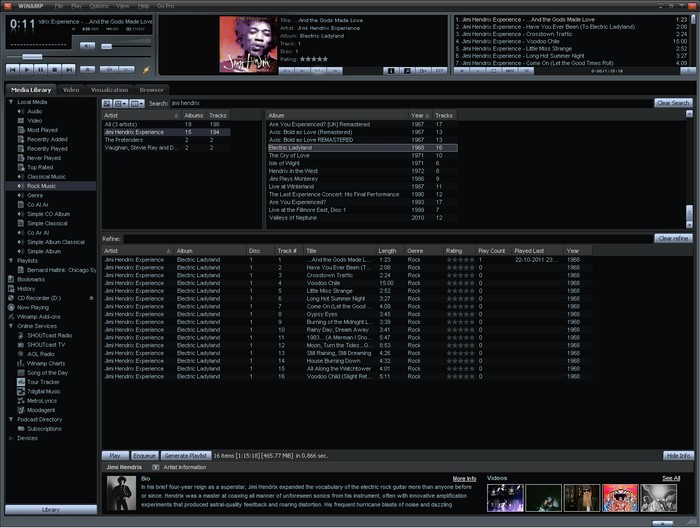The image size is (700, 528).
Task: Open SHOUTcast Radio in Online Services
Action: click(50, 335)
